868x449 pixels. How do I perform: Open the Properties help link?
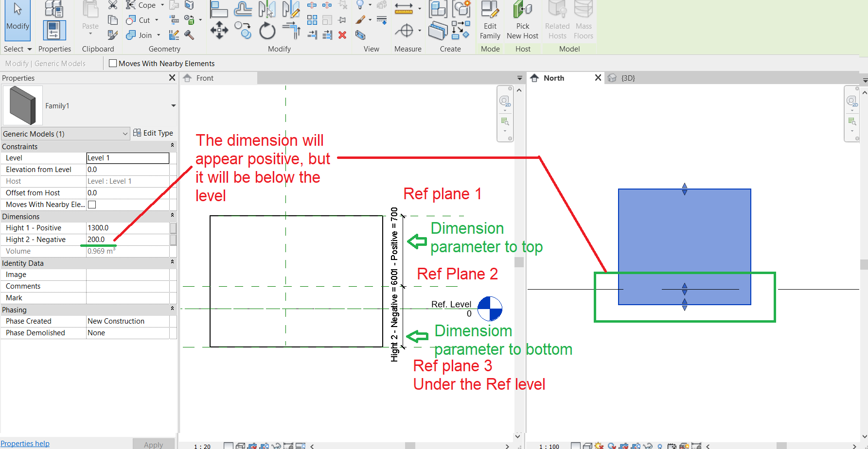(x=25, y=443)
